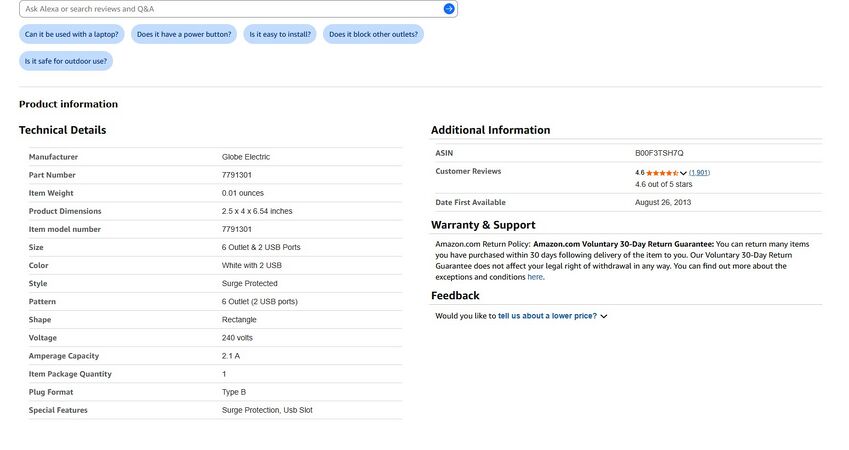
Task: Click the 'Technical Details' heading
Action: [62, 130]
